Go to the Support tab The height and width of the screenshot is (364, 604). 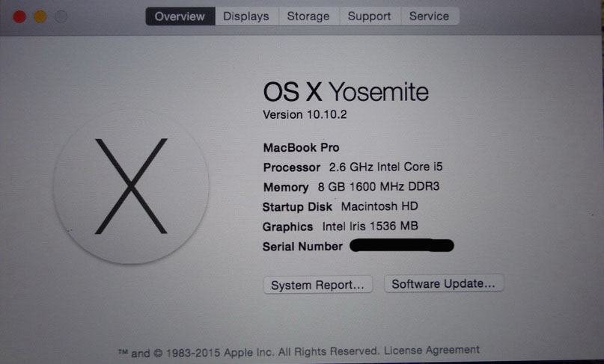(370, 16)
